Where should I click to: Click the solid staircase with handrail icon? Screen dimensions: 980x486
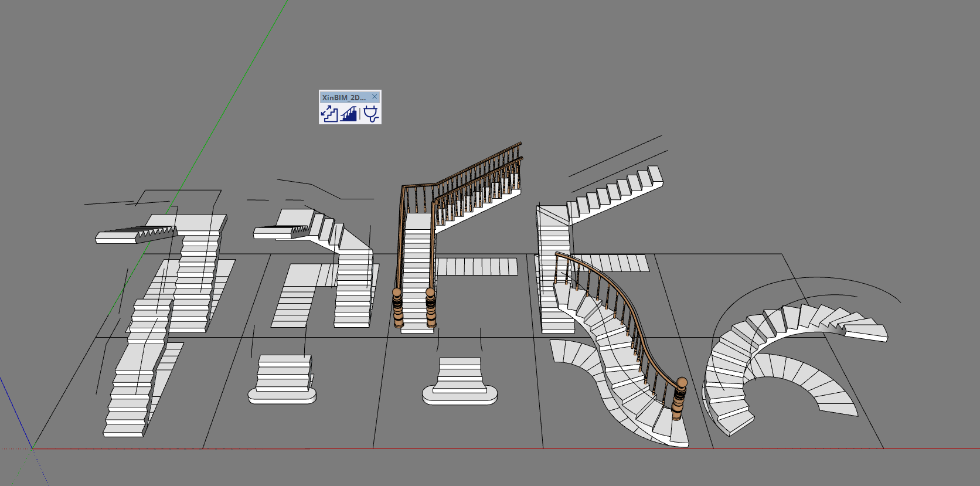[349, 113]
